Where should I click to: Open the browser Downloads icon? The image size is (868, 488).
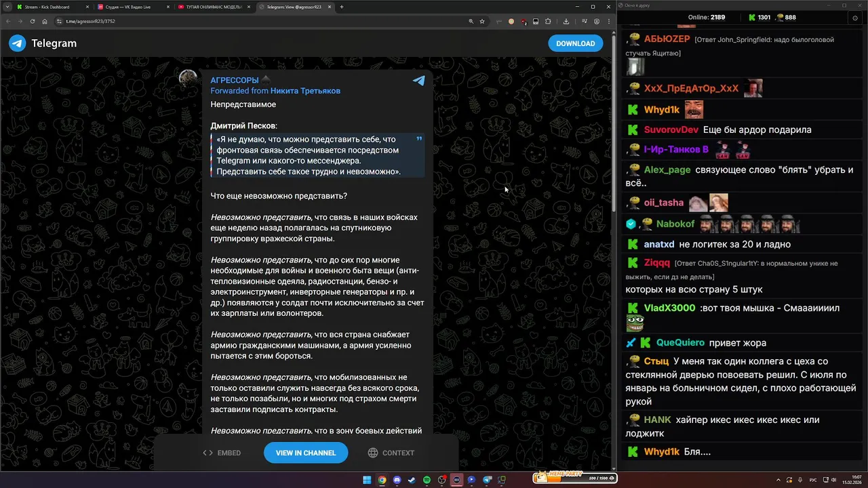click(566, 21)
